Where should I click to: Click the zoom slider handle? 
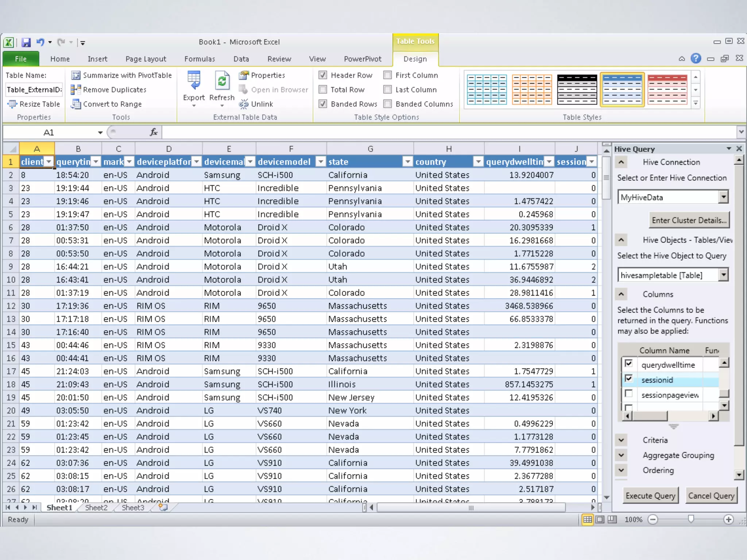[x=691, y=519]
